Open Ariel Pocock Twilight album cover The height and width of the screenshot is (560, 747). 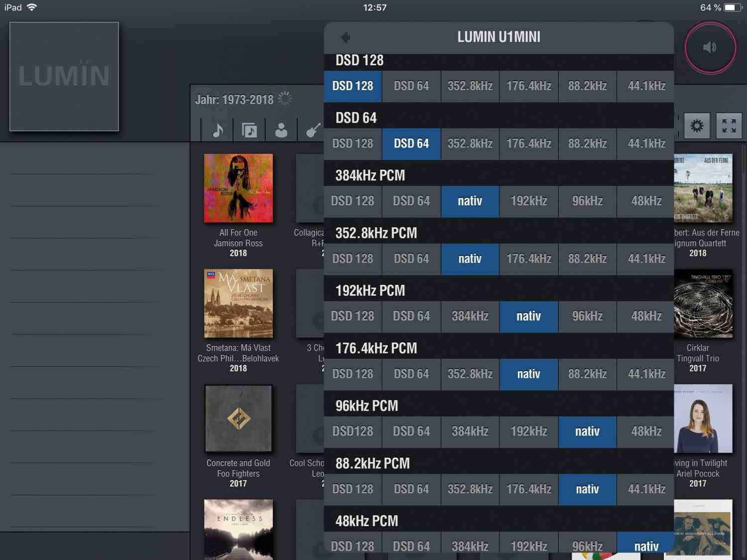coord(703,418)
